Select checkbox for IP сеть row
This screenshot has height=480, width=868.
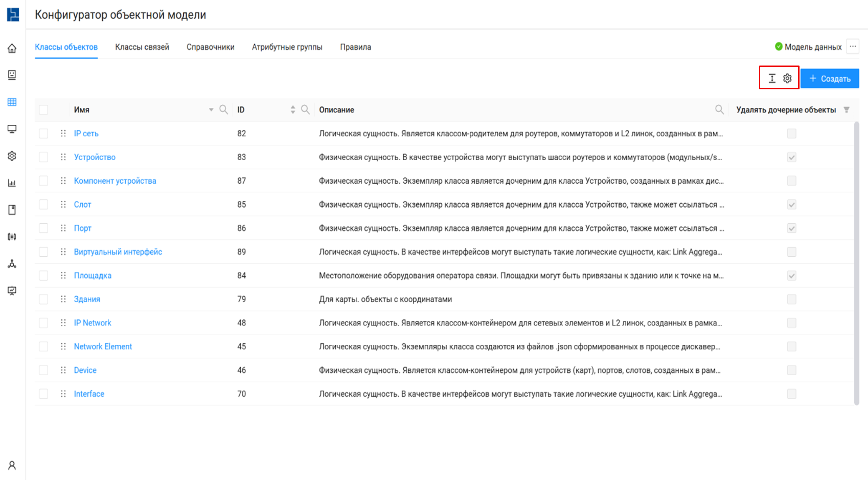pos(43,134)
